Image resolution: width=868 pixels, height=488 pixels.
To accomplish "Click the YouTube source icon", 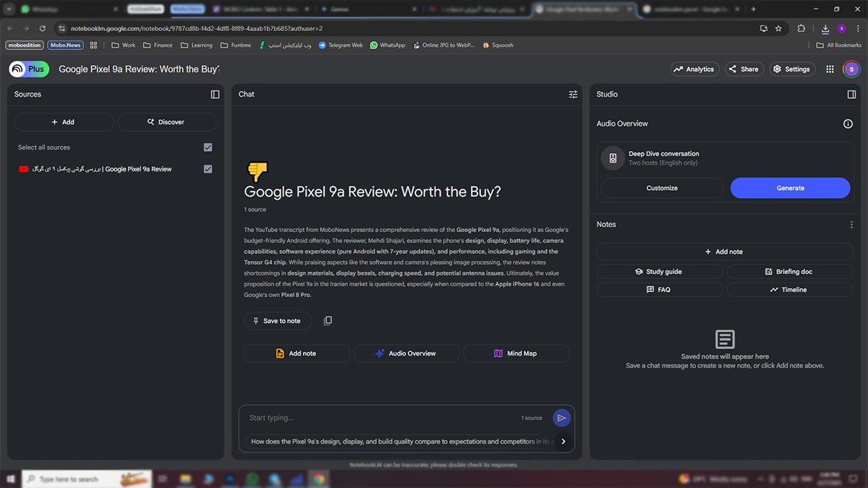I will [x=24, y=169].
